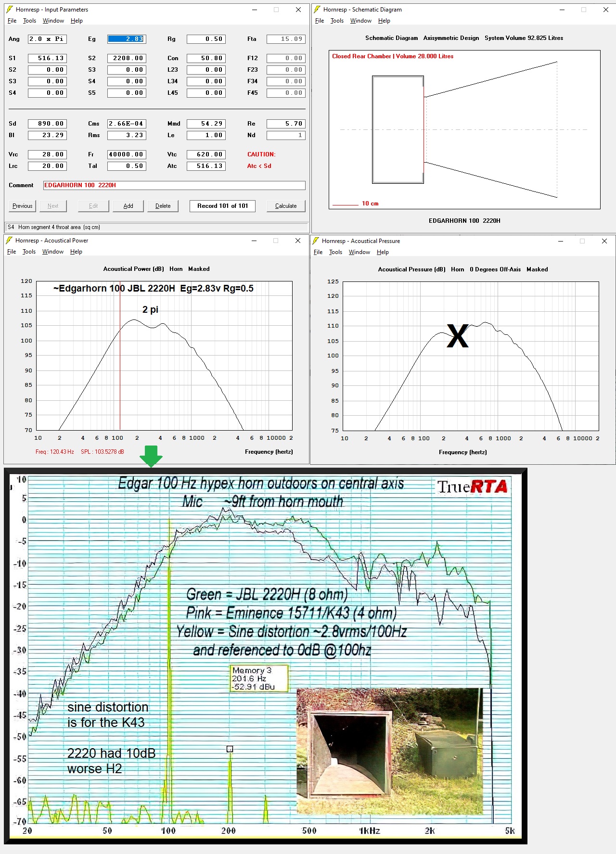Click the Memory 3 readout box in TrueRTA
Viewport: 616px width, 854px height.
259,678
